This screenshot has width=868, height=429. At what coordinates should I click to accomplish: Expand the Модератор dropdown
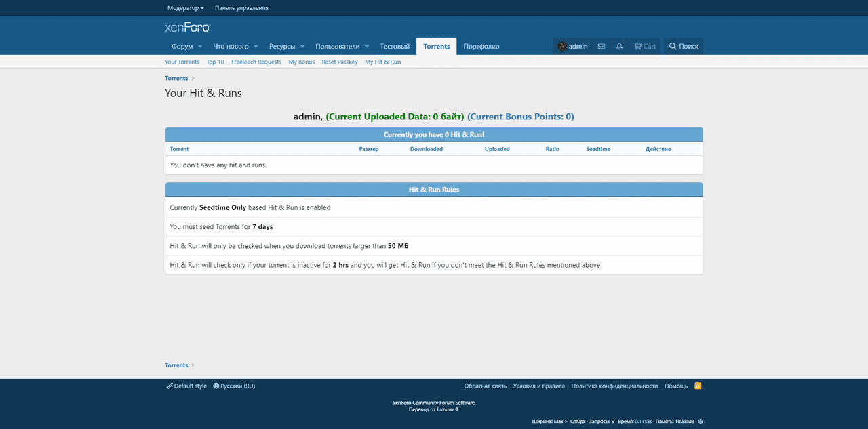[x=186, y=8]
